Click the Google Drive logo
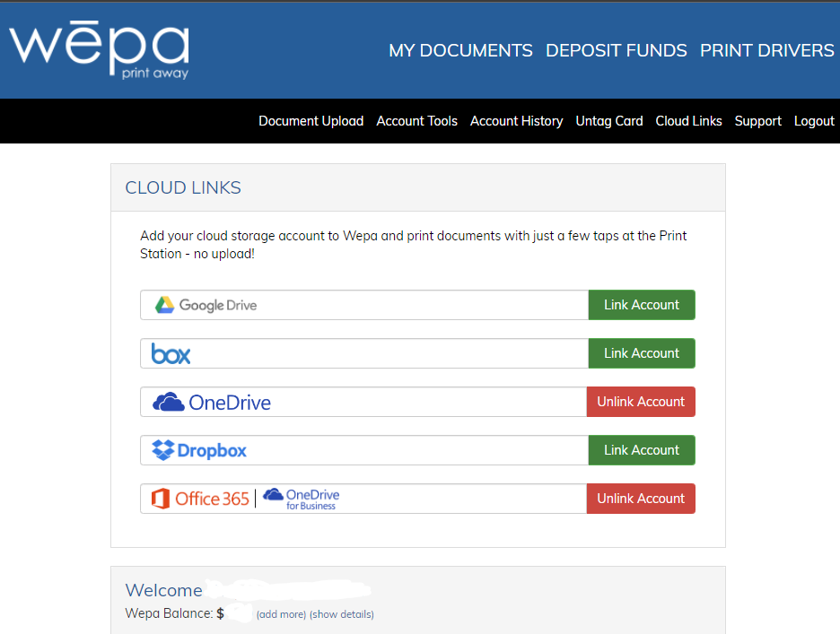Viewport: 840px width, 634px height. tap(206, 305)
